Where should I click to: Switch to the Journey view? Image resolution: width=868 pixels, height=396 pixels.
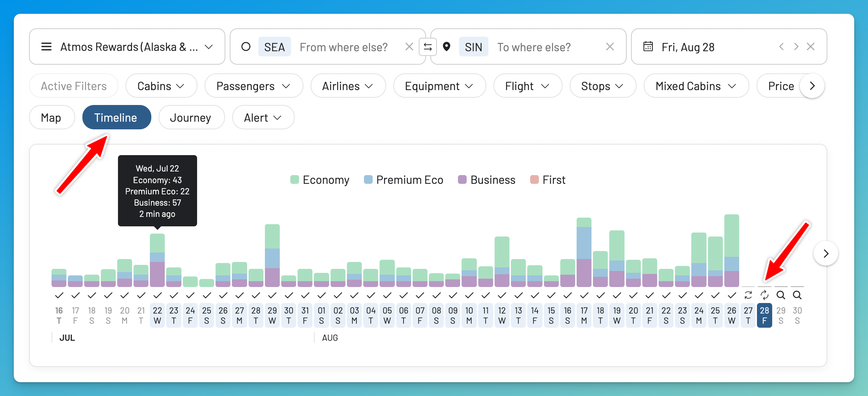[191, 117]
